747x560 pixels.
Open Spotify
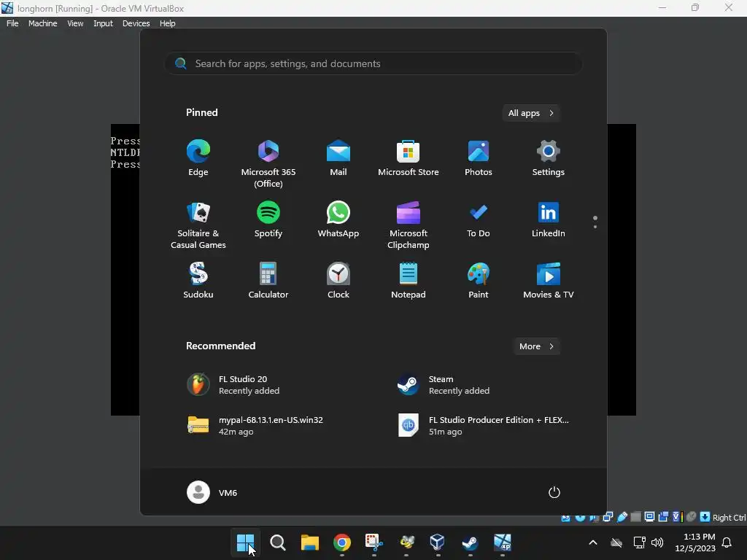click(268, 219)
